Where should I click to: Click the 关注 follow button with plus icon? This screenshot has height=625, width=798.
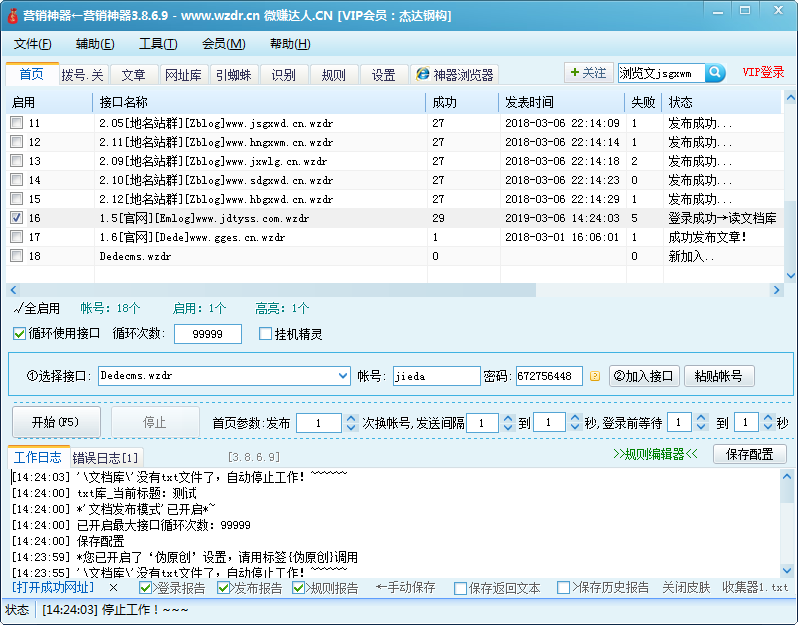point(587,73)
